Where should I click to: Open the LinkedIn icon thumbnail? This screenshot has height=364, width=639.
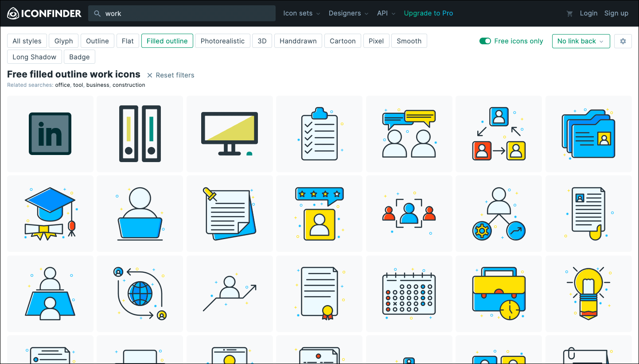[50, 134]
